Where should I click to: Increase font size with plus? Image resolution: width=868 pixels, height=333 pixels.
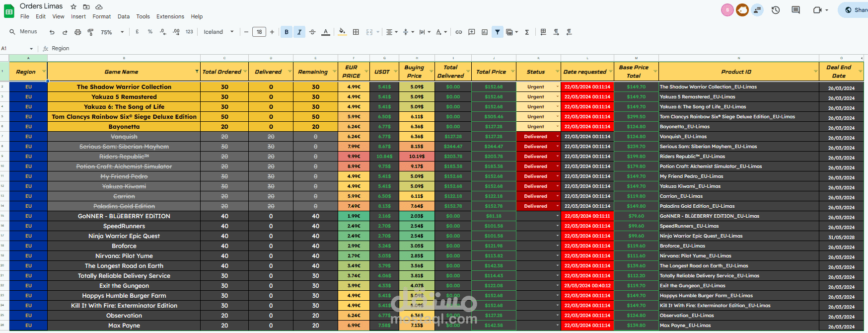tap(272, 32)
